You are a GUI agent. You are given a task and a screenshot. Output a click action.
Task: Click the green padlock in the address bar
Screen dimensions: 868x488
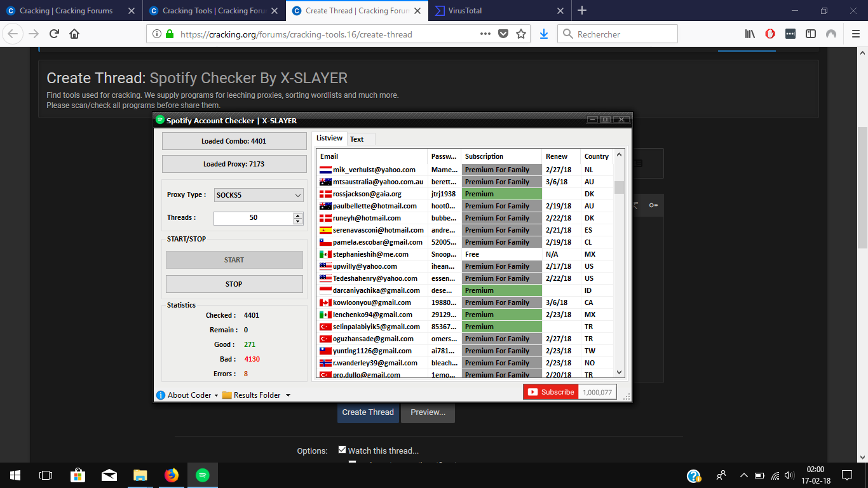[x=170, y=34]
